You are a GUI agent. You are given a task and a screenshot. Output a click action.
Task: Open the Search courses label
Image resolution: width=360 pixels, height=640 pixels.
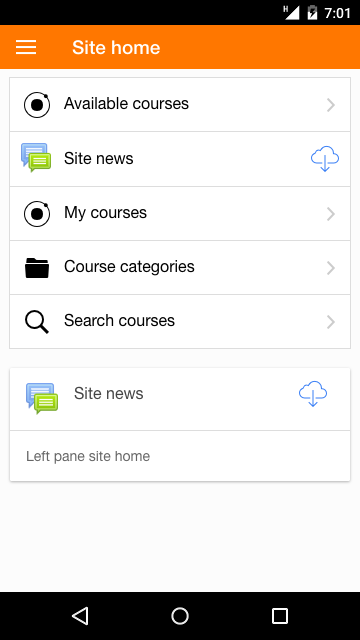[119, 320]
